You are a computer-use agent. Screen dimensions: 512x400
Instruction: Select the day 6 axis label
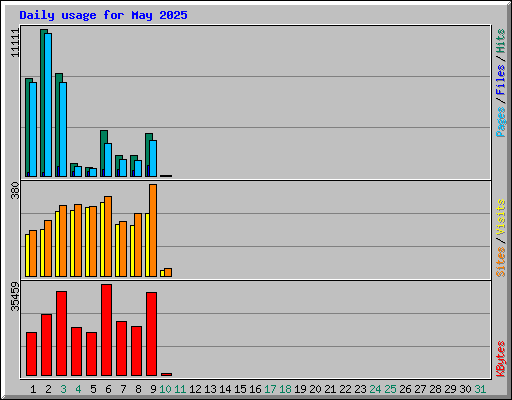[108, 389]
